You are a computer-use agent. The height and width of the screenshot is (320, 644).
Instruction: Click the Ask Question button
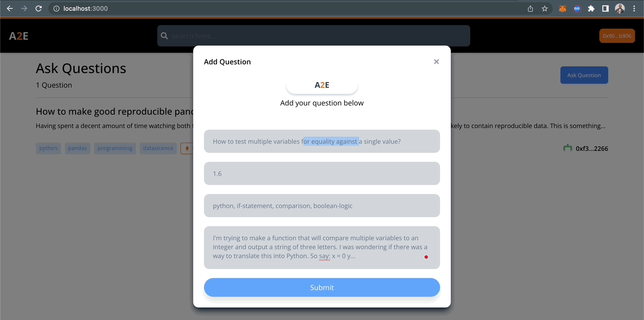pos(584,75)
